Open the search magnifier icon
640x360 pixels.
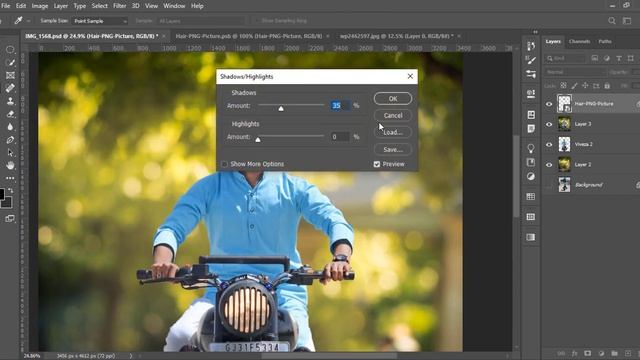(x=611, y=20)
